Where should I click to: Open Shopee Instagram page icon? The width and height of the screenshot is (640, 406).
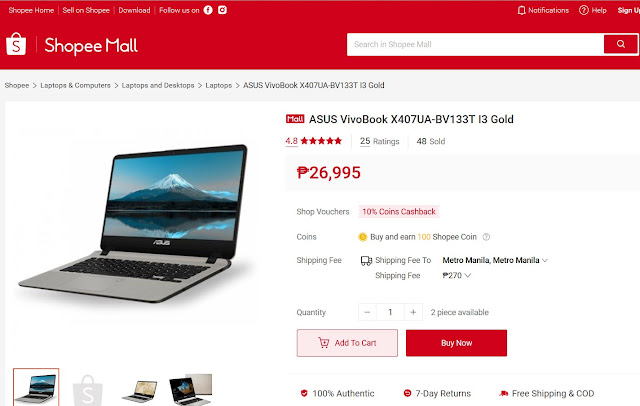[222, 10]
